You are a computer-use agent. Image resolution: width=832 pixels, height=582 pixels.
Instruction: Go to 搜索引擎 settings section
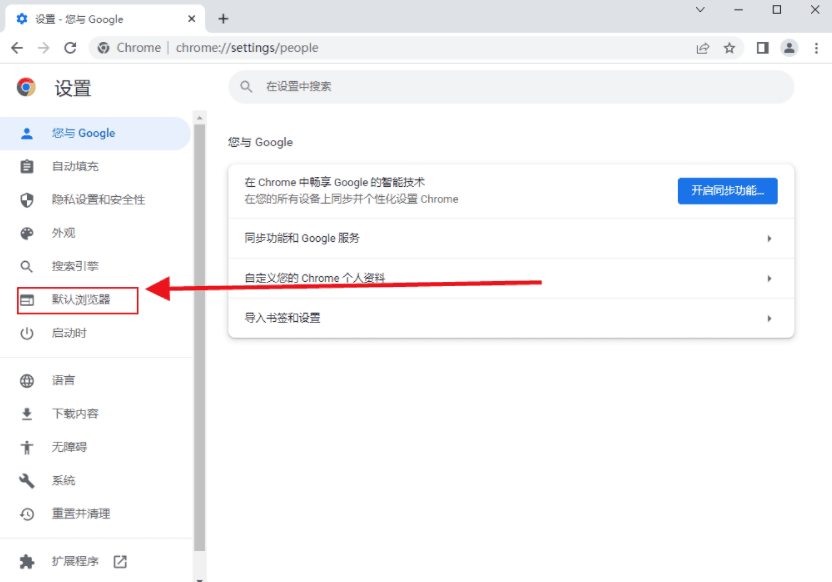point(75,266)
